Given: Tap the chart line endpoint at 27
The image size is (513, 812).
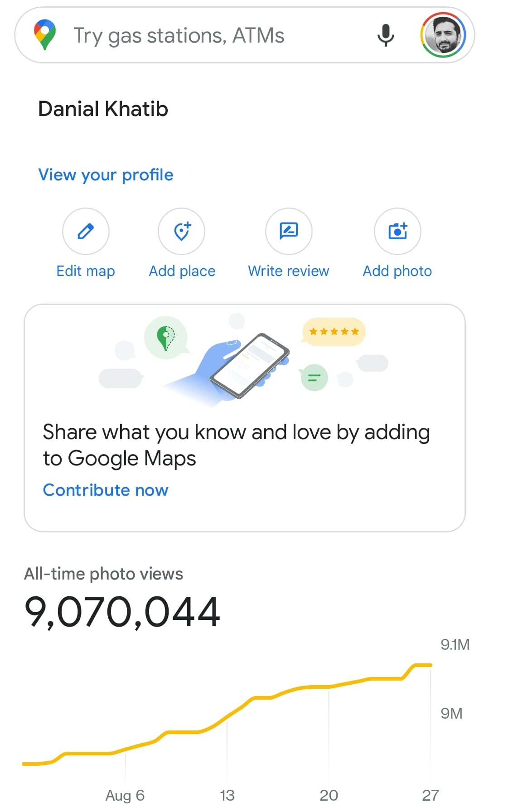Looking at the screenshot, I should coord(430,665).
